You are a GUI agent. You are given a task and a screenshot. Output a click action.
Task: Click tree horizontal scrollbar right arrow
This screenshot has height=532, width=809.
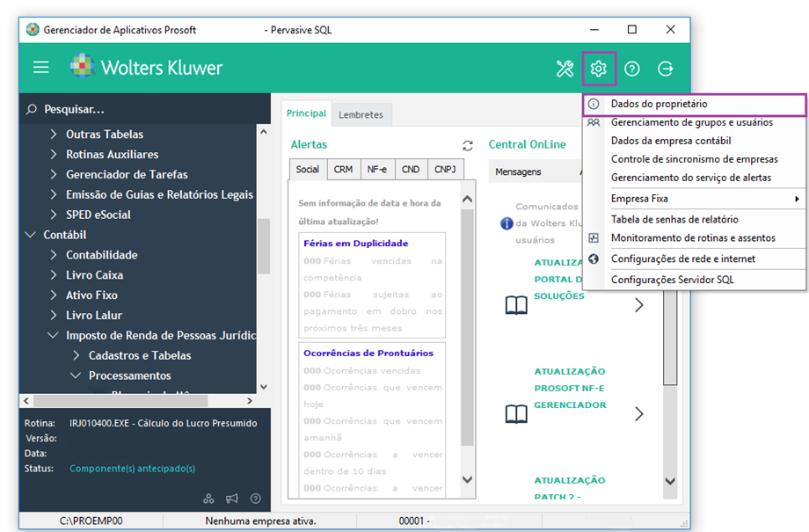250,400
